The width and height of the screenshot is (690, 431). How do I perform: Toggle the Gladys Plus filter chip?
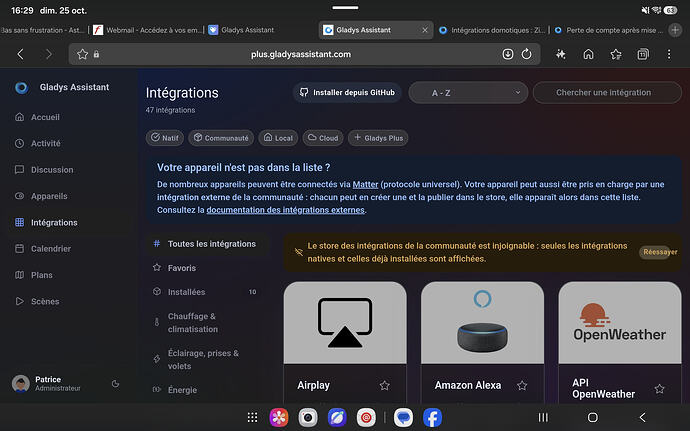tap(378, 138)
